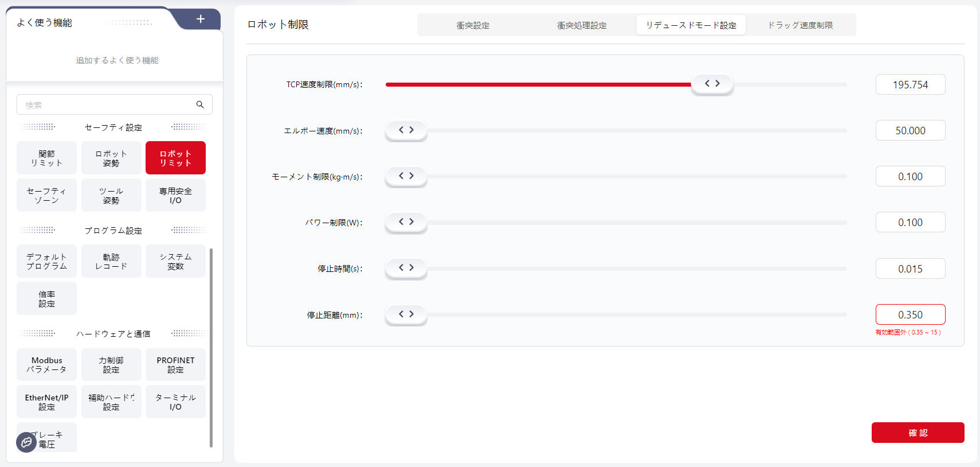Click the 停止距離 slider handle
Viewport: 980px width, 467px height.
pos(406,314)
